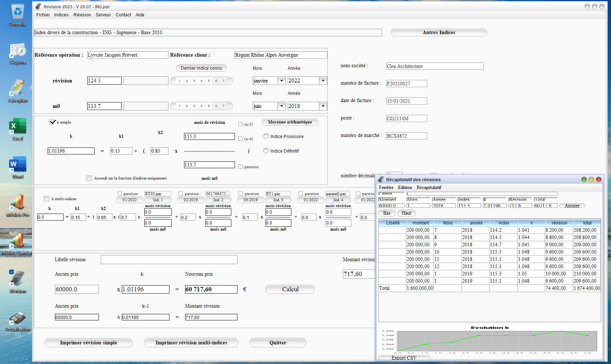Open the révision year dropdown showing 2022
This screenshot has width=611, height=364.
point(323,81)
